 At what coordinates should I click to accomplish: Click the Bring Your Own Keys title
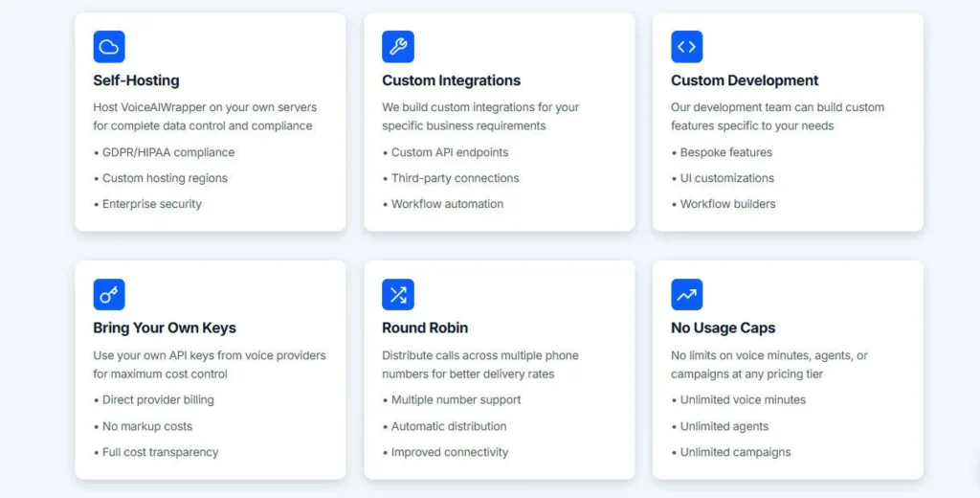coord(165,328)
